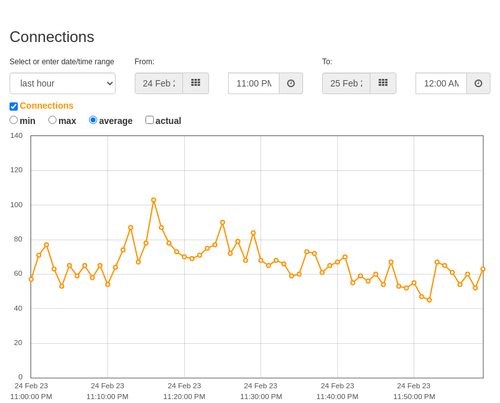Screen dimensions: 500x403
Task: Select the max radio button
Action: [x=52, y=120]
